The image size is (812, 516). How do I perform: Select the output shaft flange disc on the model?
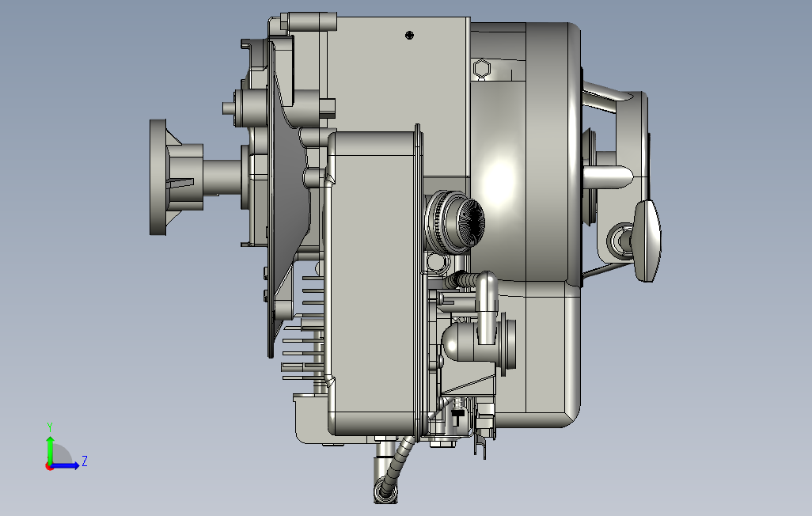157,177
